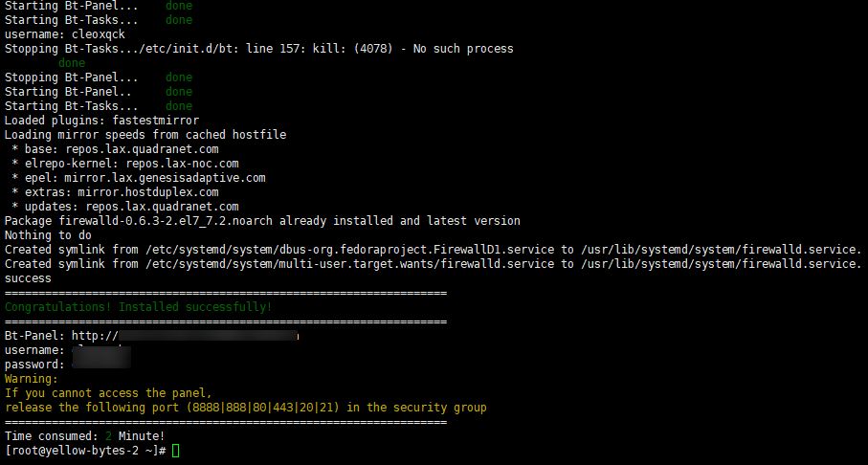
Task: Select the green Congratulations installed successfully message
Action: point(138,307)
